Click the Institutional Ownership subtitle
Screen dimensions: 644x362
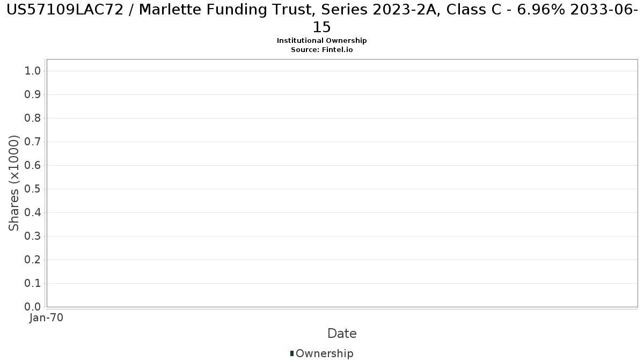tap(321, 41)
